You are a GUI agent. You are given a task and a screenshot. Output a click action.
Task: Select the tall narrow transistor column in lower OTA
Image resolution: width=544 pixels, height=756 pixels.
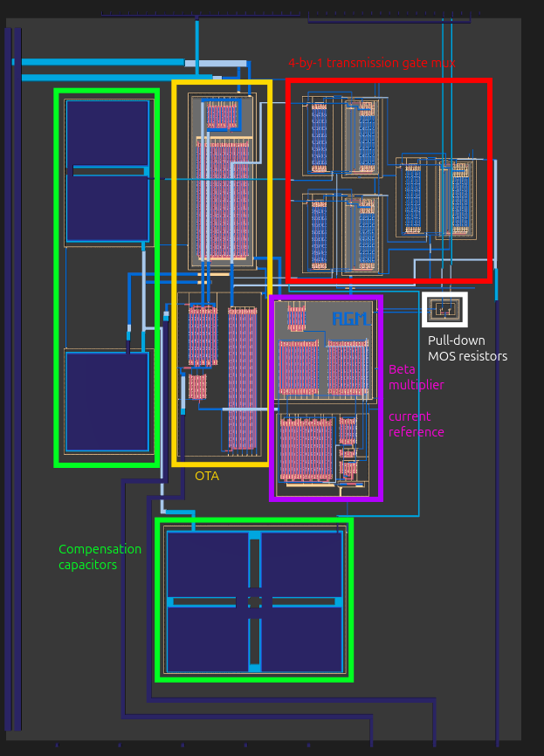point(242,379)
